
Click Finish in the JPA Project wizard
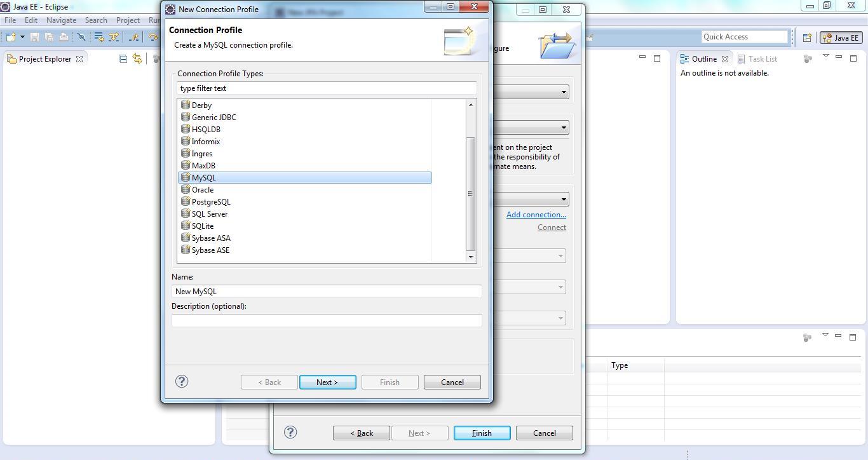point(482,433)
